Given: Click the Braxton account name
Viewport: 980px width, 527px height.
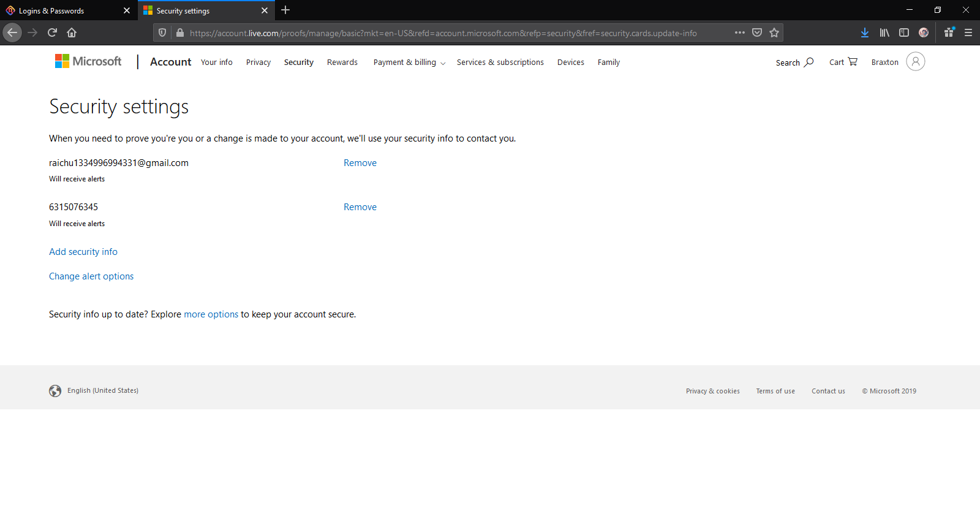Looking at the screenshot, I should pos(885,63).
